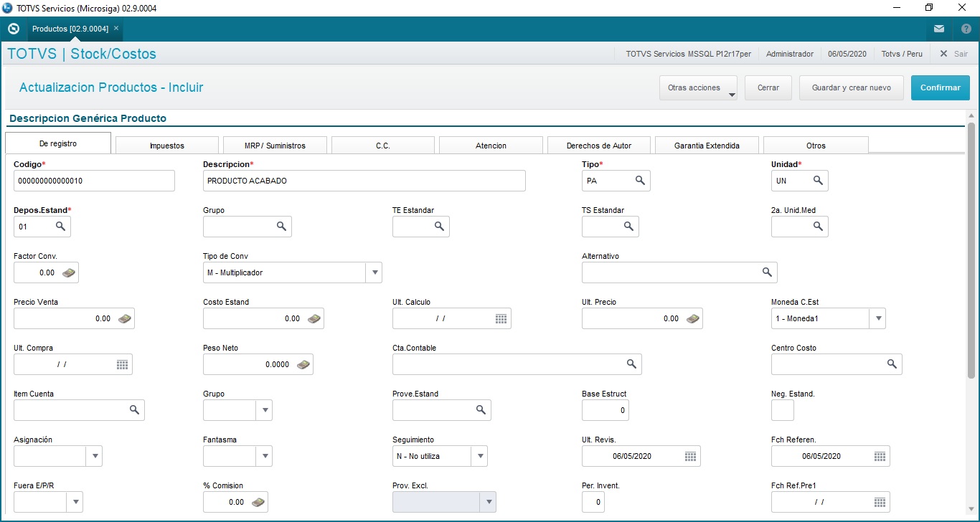The image size is (980, 522).
Task: Maximize or restore the TOTVS window
Action: tap(929, 8)
